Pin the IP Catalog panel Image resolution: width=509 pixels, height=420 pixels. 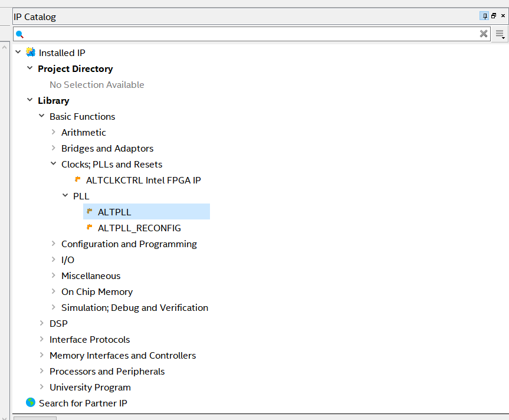[484, 17]
